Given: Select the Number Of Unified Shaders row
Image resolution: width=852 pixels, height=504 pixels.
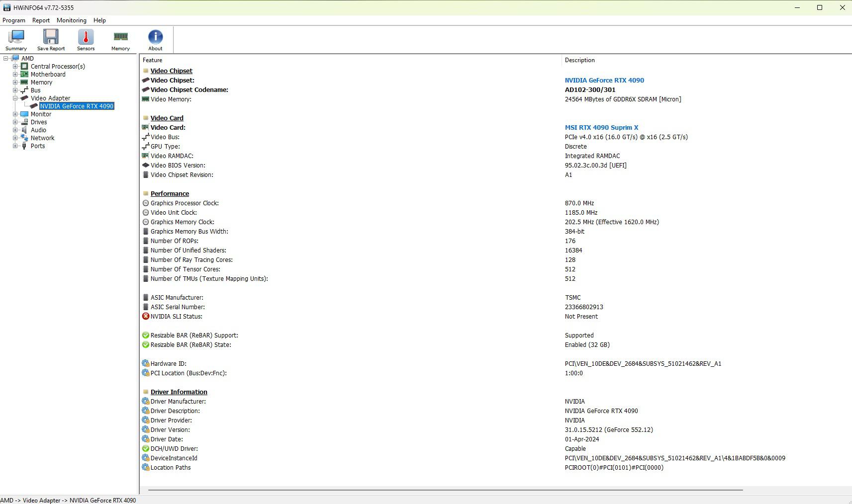Looking at the screenshot, I should [496, 250].
